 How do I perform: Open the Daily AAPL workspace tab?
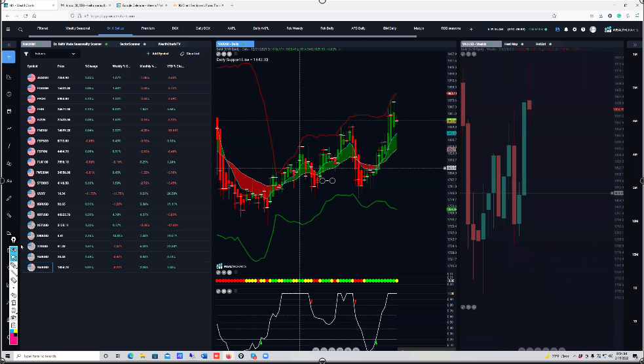tap(261, 28)
